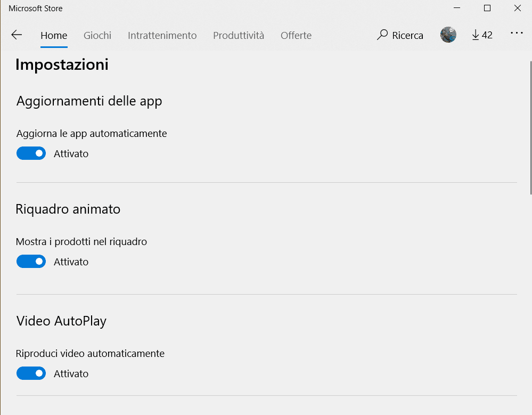The width and height of the screenshot is (532, 415).
Task: Click the Microsoft Store title bar text
Action: point(35,8)
